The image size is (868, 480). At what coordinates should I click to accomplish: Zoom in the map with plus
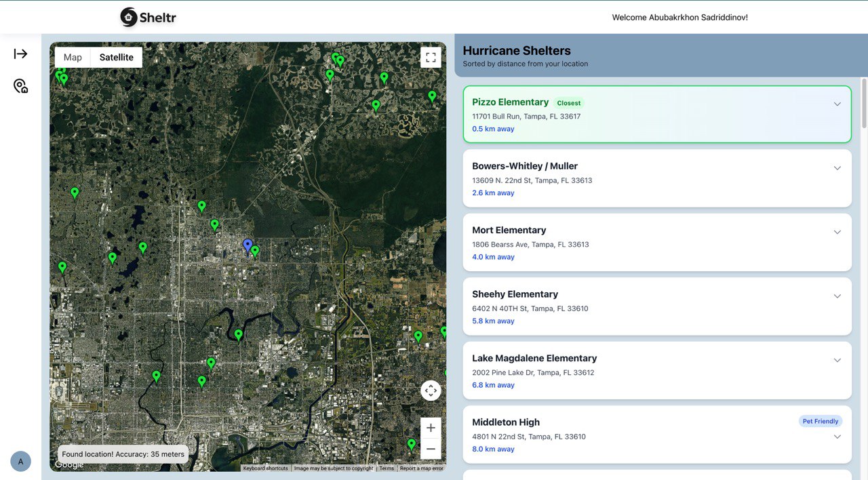[x=431, y=428]
